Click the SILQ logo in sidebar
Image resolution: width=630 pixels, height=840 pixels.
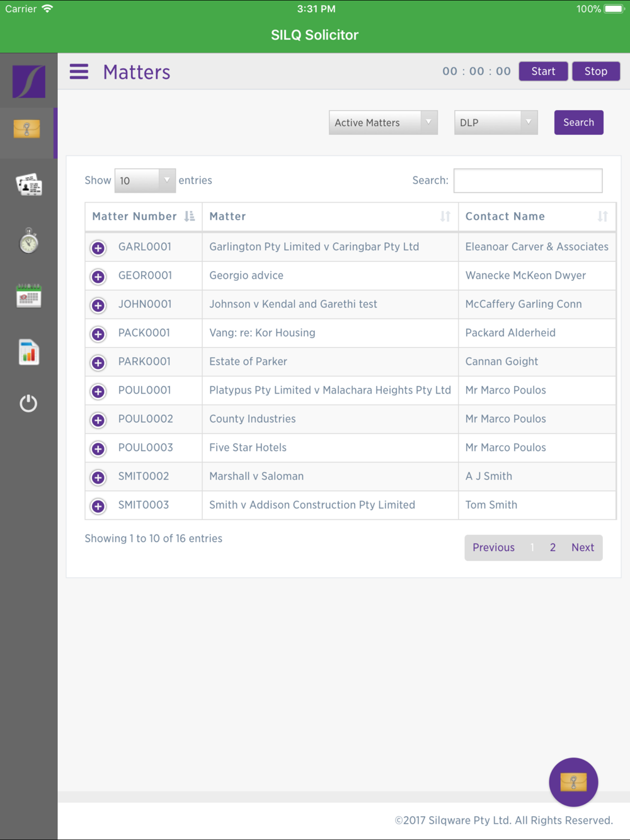[28, 81]
